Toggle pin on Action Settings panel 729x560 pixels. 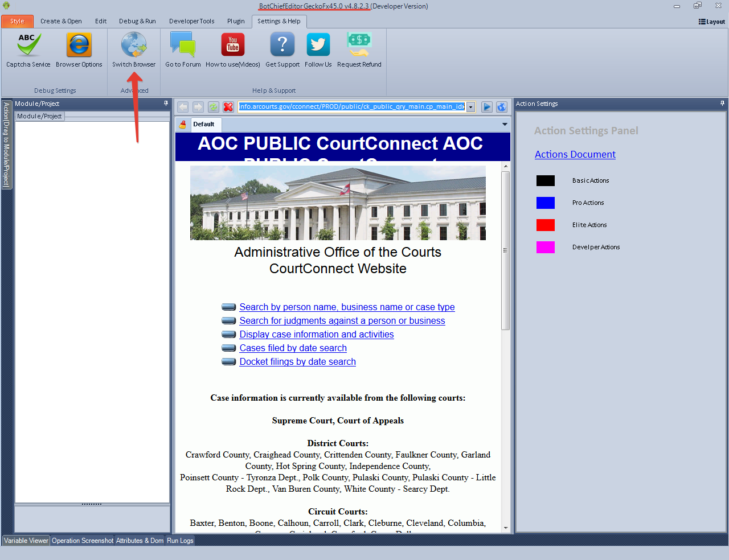722,104
